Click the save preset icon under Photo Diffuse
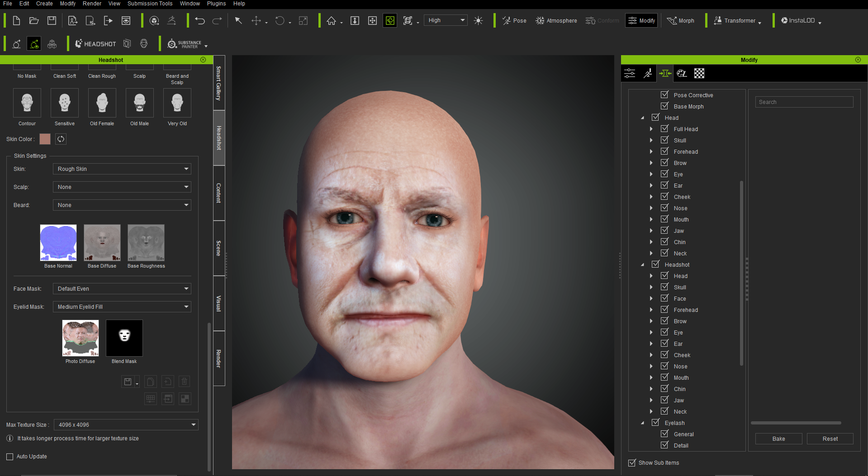 coord(128,382)
